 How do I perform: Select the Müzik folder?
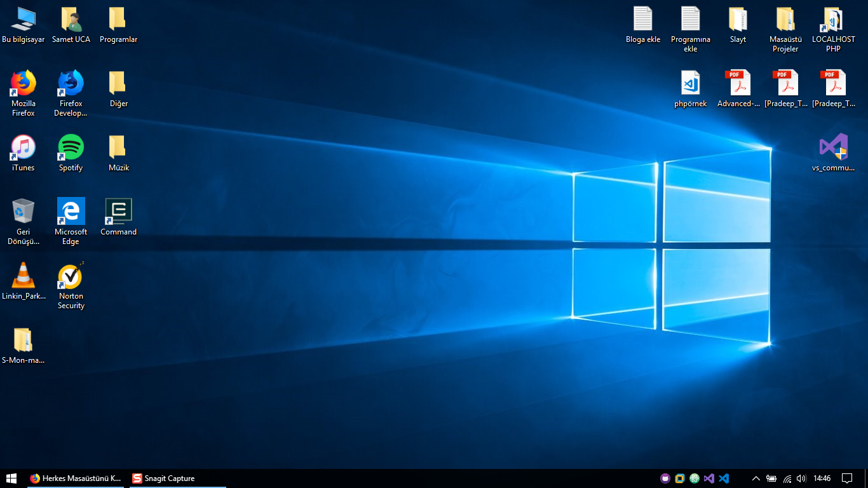pos(118,152)
